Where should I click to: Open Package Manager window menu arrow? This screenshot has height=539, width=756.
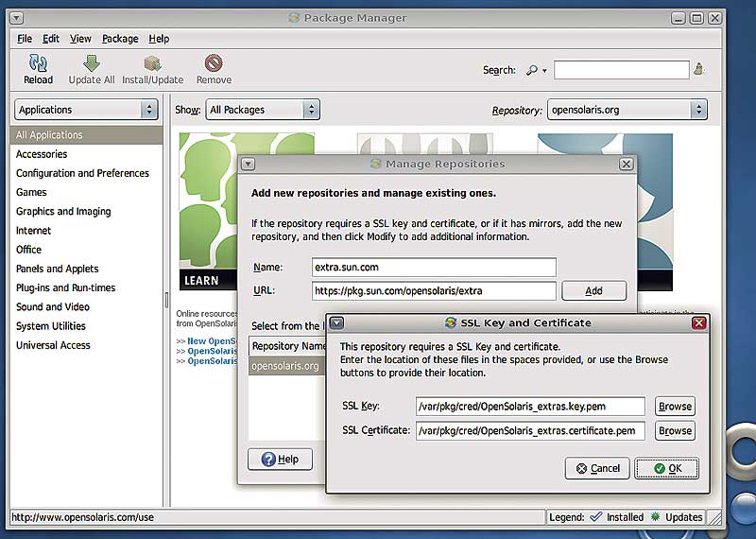pyautogui.click(x=16, y=18)
